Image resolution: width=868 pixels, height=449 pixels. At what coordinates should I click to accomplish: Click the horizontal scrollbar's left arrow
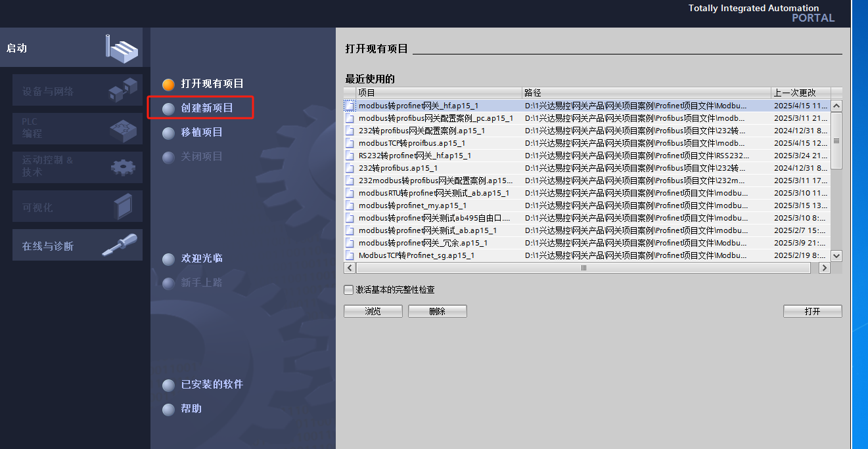[x=350, y=268]
